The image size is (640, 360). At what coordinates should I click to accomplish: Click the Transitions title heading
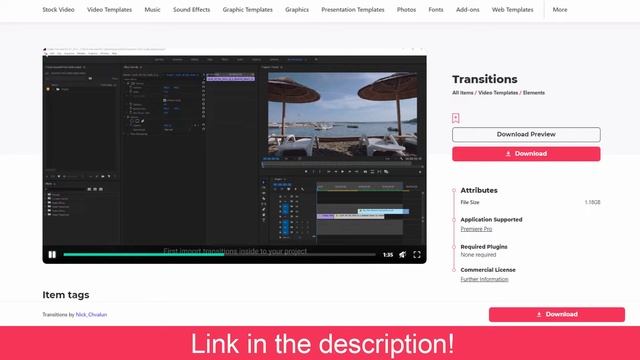[485, 79]
